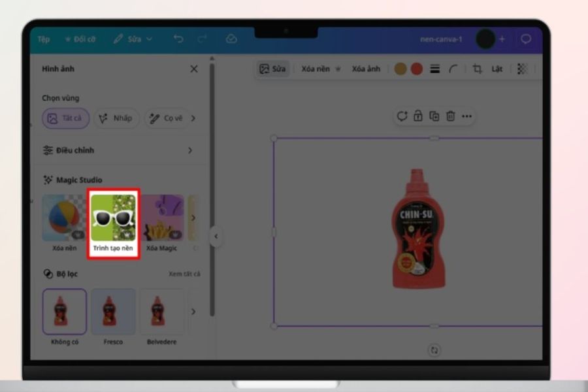Viewport: 588px width, 392px height.
Task: Expand the Điều chỉnh section
Action: click(118, 150)
